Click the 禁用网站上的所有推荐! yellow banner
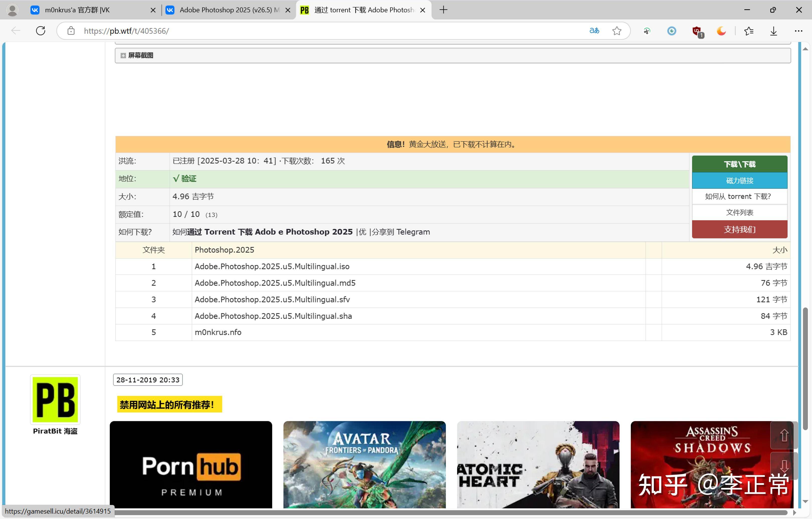Viewport: 812px width, 519px height. click(169, 404)
